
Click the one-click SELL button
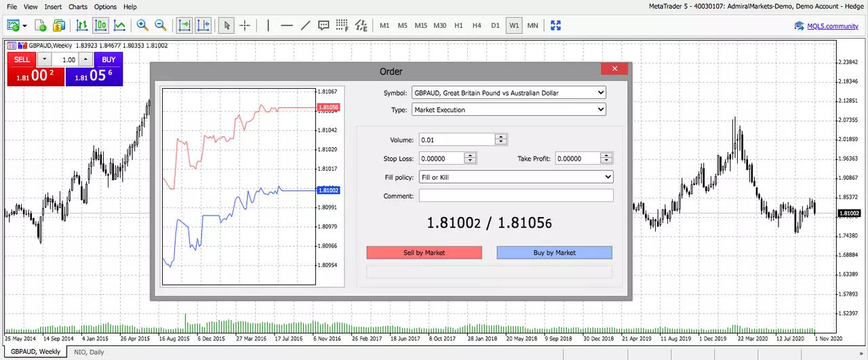[x=22, y=60]
